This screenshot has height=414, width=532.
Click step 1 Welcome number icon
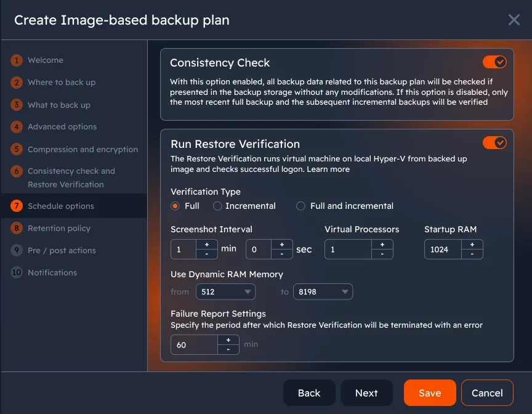click(17, 60)
